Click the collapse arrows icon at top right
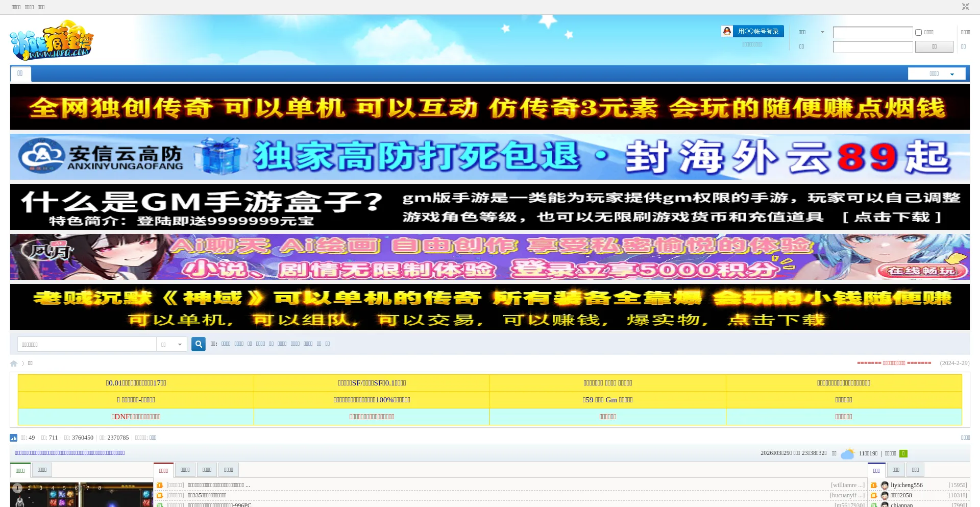 [x=965, y=7]
